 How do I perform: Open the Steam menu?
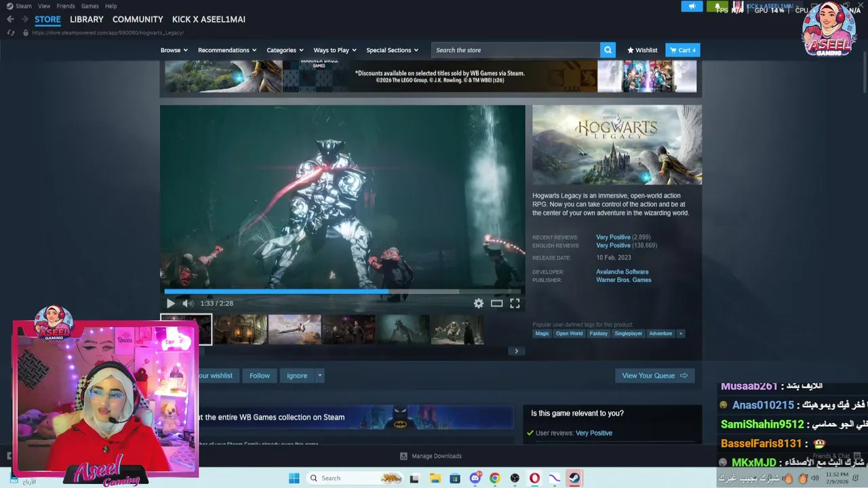click(24, 6)
